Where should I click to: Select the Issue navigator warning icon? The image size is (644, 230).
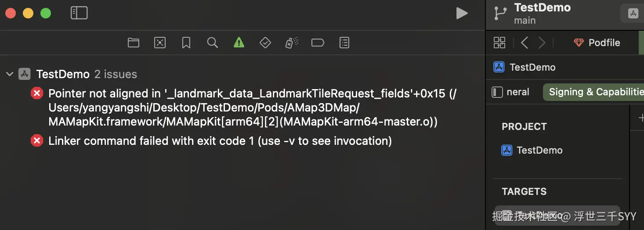click(x=239, y=43)
